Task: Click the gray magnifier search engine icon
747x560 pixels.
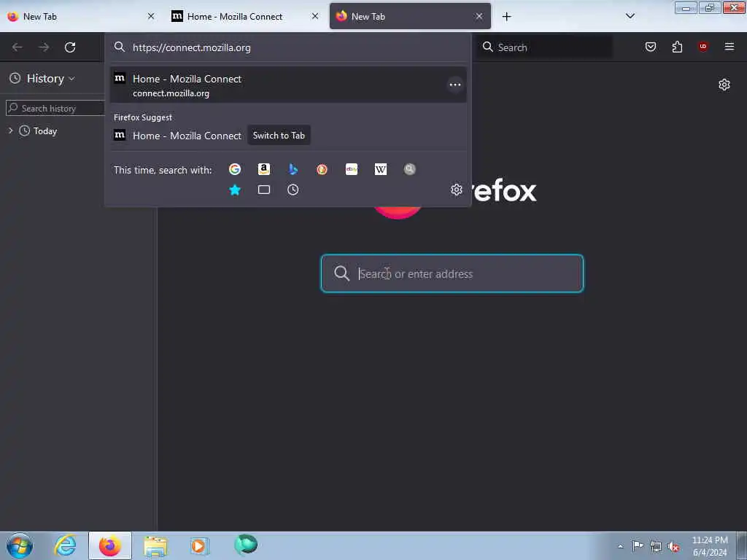Action: (x=410, y=169)
